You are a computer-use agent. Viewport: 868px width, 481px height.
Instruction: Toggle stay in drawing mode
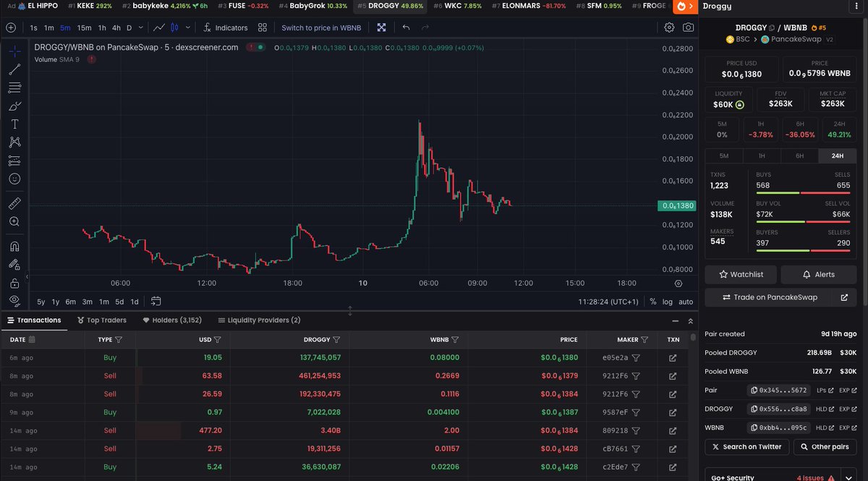[14, 265]
